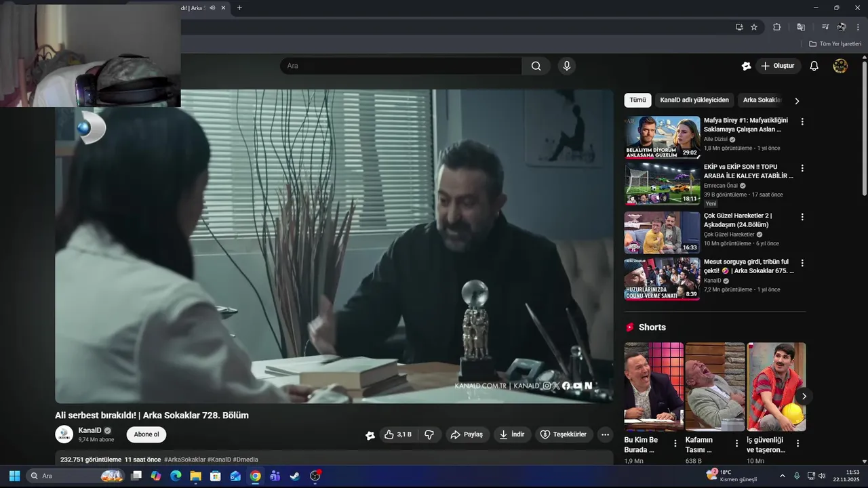This screenshot has width=868, height=488.
Task: Click the İndir download button
Action: (512, 434)
